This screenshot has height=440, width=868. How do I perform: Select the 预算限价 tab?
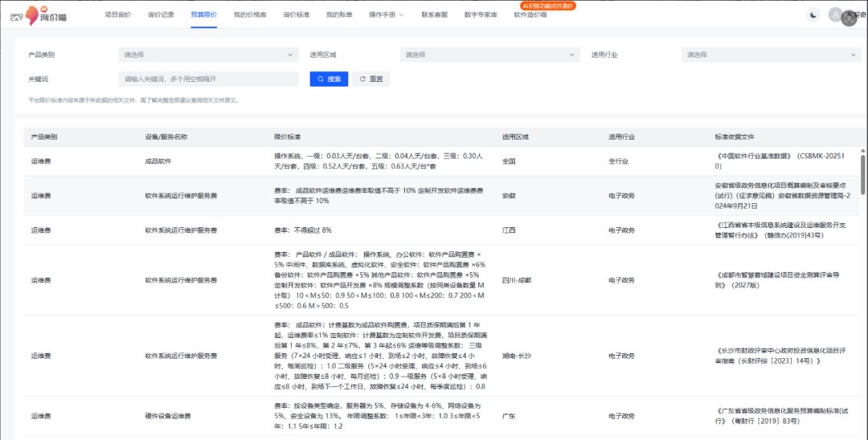[x=203, y=15]
